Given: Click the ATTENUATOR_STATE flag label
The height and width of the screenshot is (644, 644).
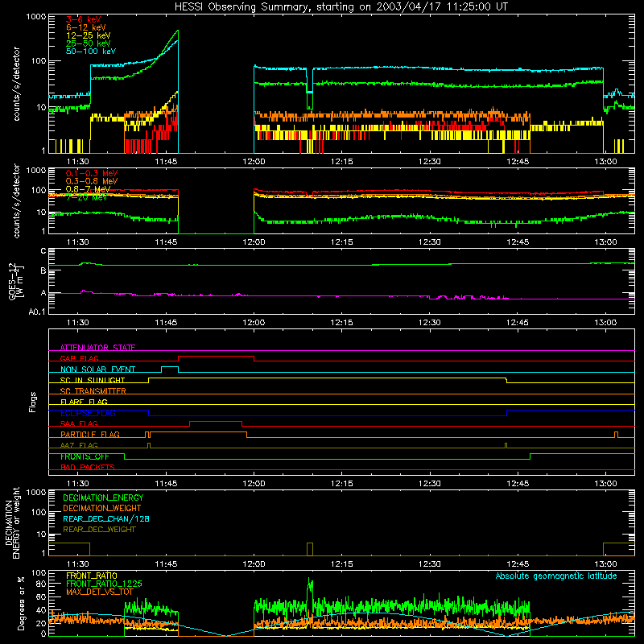Looking at the screenshot, I should click(x=97, y=348).
